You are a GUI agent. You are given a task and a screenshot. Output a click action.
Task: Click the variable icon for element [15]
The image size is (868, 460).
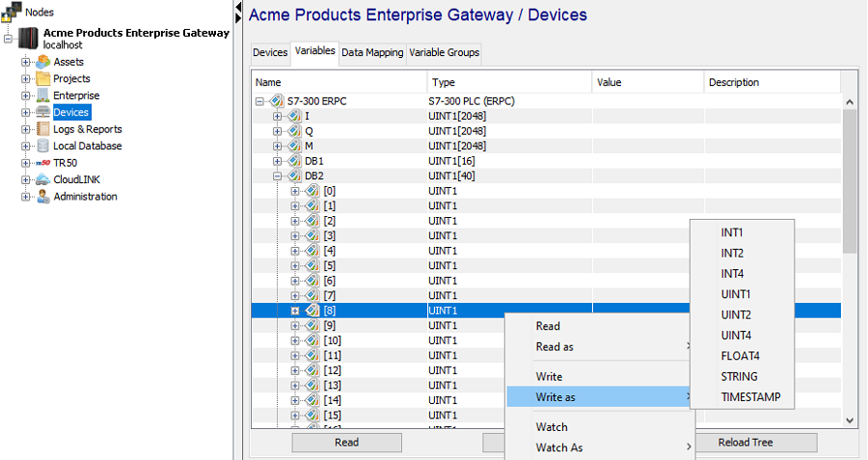pos(312,416)
